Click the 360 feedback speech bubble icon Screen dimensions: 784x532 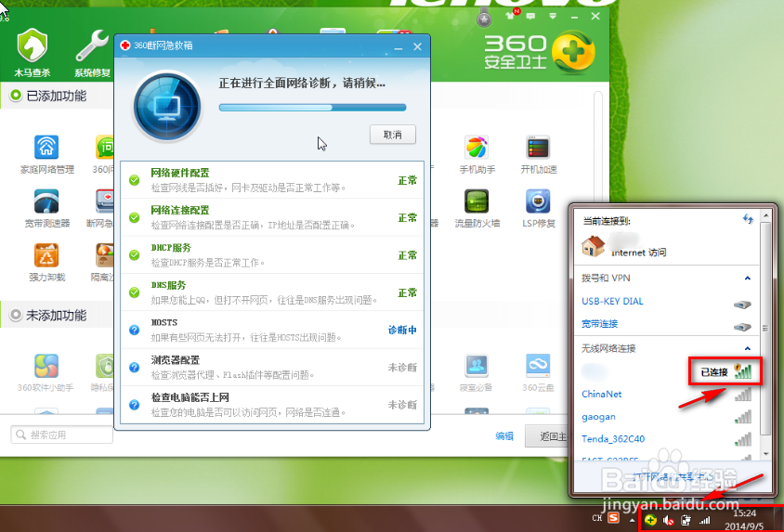tap(530, 17)
